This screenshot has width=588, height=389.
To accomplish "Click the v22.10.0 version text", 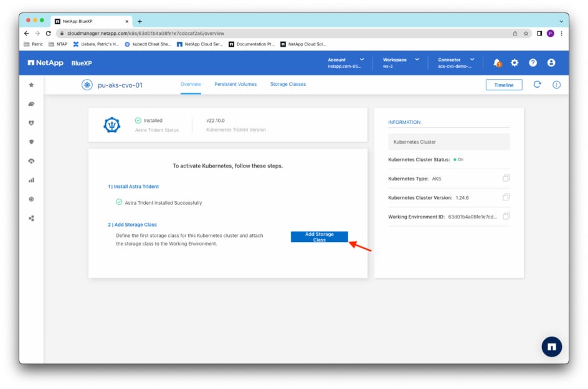I will 216,121.
